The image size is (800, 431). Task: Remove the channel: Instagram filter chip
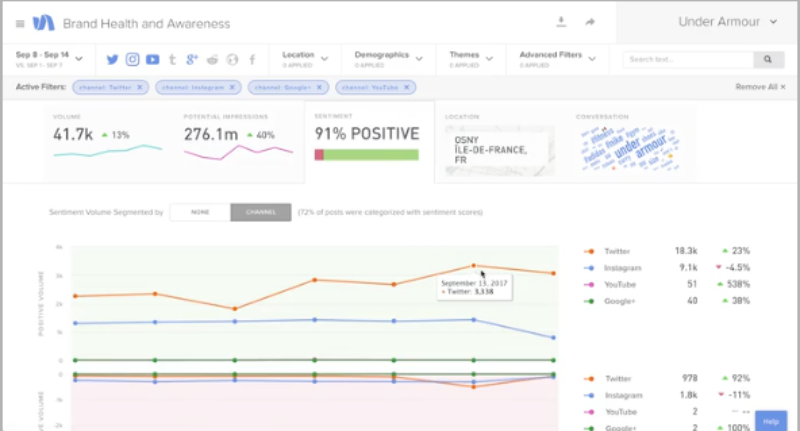click(232, 87)
